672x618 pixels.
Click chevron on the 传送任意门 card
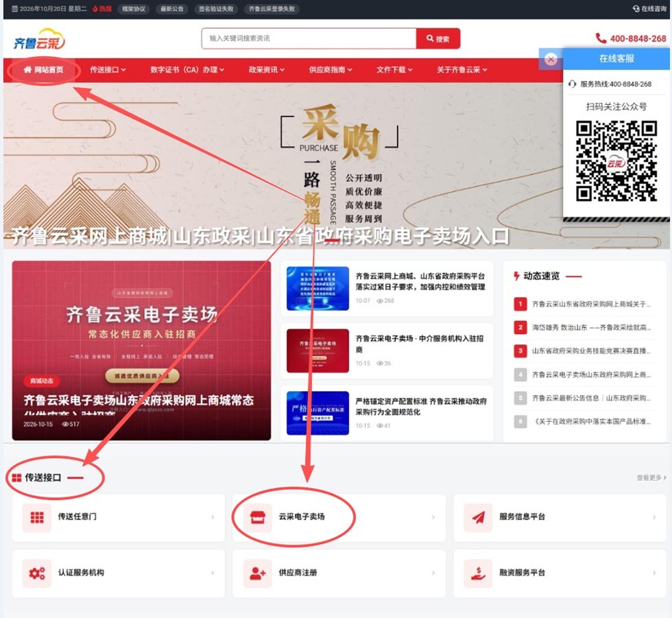(213, 517)
